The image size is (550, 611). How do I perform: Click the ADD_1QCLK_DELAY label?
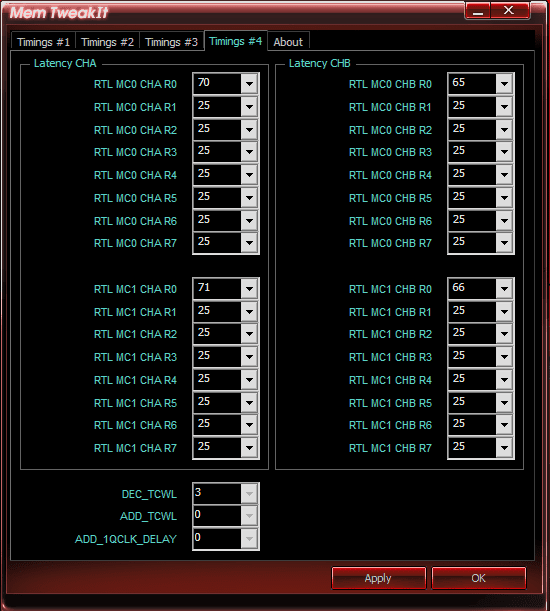coord(126,539)
